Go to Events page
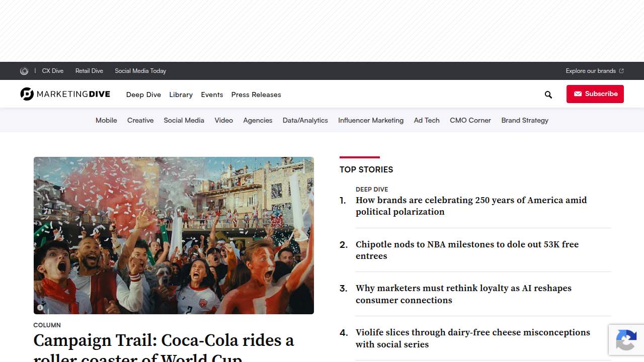 pos(212,95)
